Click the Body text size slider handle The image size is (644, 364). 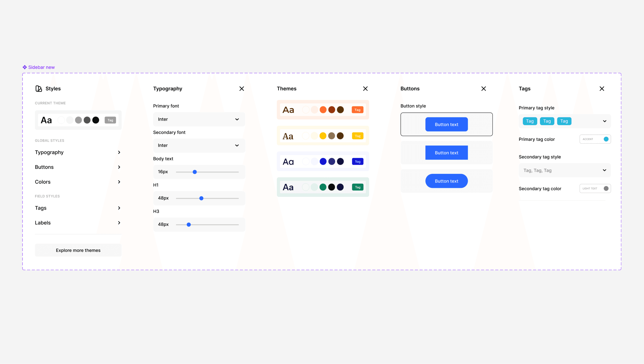click(x=195, y=172)
